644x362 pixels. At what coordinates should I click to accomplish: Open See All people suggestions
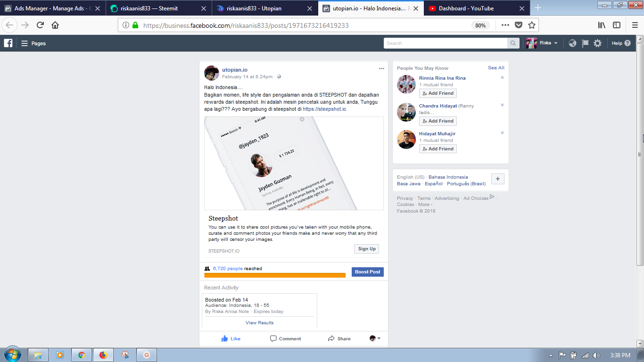[496, 68]
